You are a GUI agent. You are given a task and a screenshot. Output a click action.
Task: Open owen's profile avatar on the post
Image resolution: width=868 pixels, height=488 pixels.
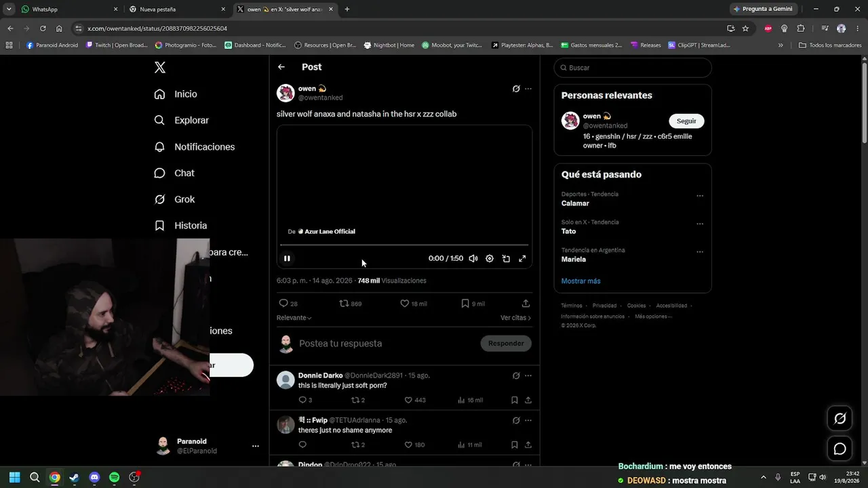click(x=285, y=93)
